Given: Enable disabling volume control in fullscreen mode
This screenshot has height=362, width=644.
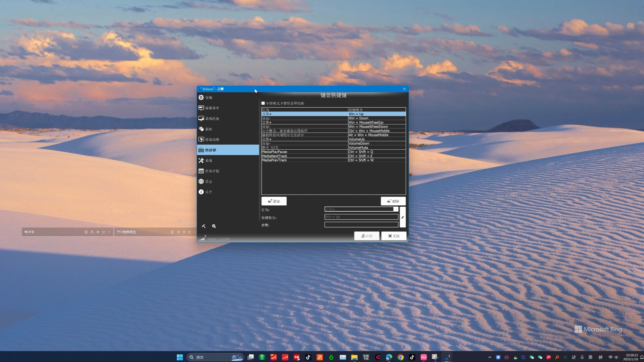Looking at the screenshot, I should pos(263,103).
